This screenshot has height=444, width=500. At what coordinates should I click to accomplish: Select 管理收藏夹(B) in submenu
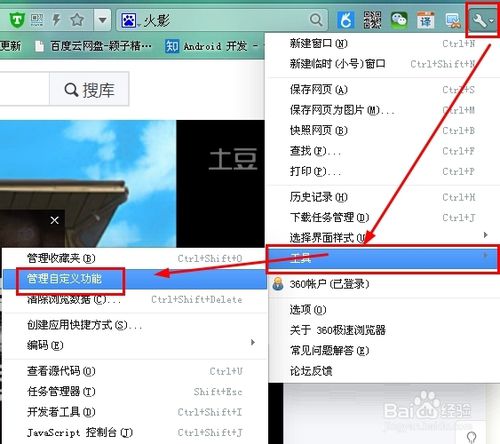pyautogui.click(x=135, y=258)
